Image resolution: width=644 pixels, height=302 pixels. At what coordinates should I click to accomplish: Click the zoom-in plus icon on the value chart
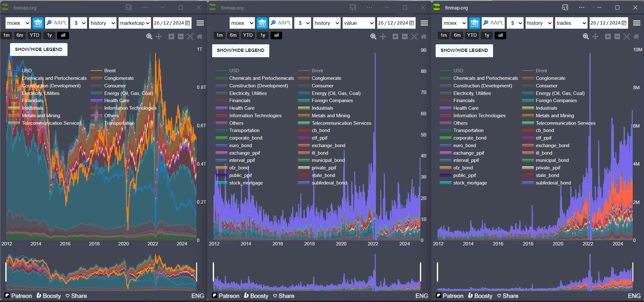[x=395, y=36]
